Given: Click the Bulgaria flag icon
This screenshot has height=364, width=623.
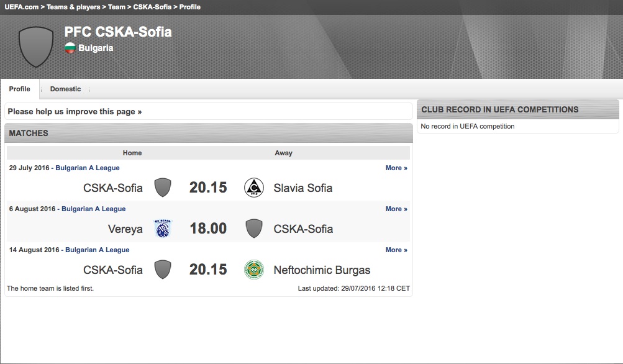Looking at the screenshot, I should point(70,48).
